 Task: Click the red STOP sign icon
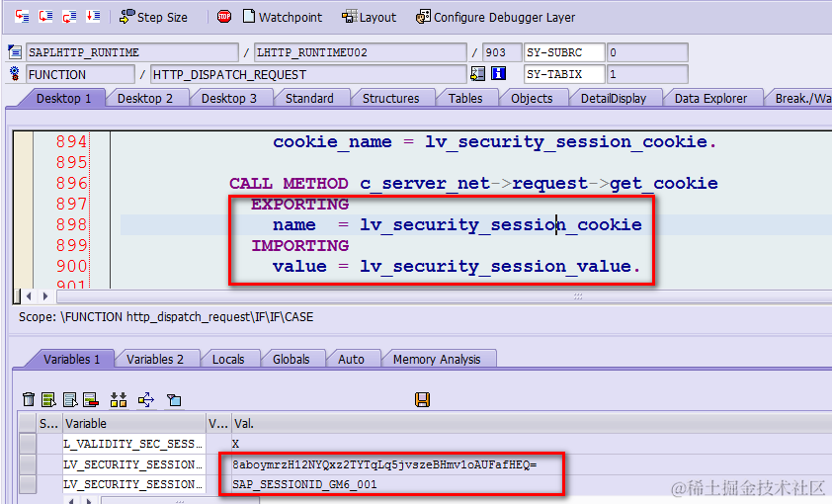224,17
